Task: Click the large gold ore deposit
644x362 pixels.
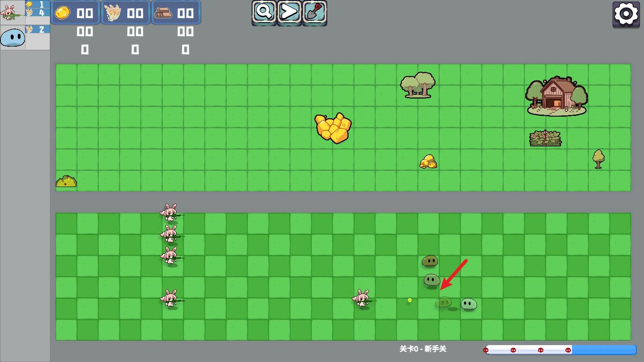Action: 333,128
